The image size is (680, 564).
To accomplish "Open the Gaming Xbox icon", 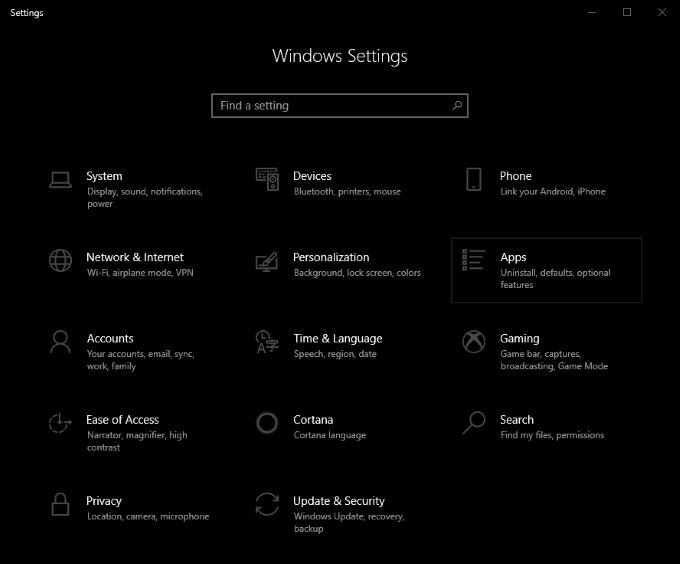I will [x=474, y=342].
